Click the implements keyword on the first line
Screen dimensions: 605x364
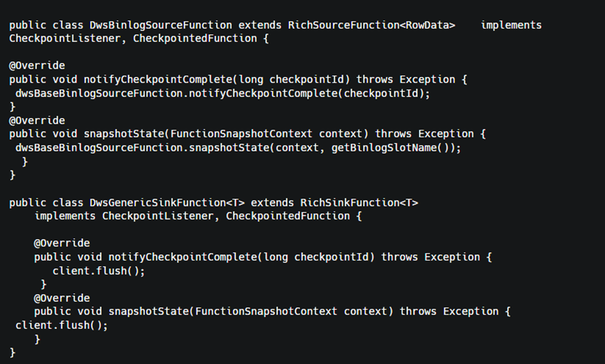pyautogui.click(x=511, y=25)
